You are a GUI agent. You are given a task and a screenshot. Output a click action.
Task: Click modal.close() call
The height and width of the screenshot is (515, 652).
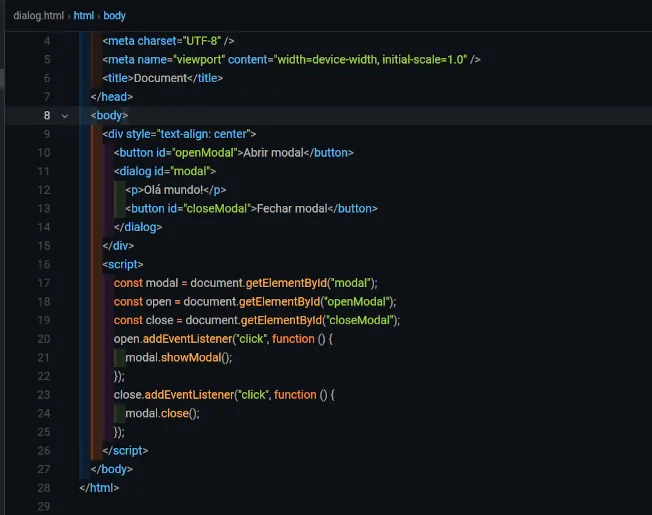(162, 413)
